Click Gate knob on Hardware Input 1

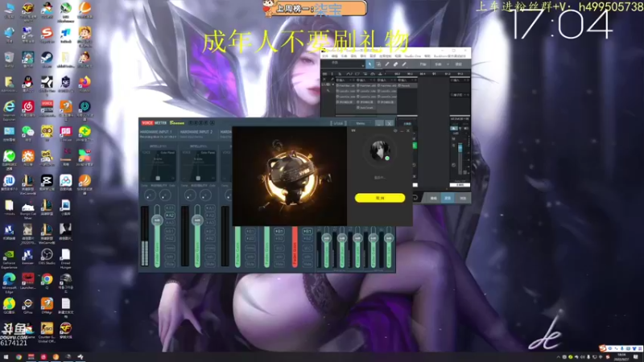165,195
